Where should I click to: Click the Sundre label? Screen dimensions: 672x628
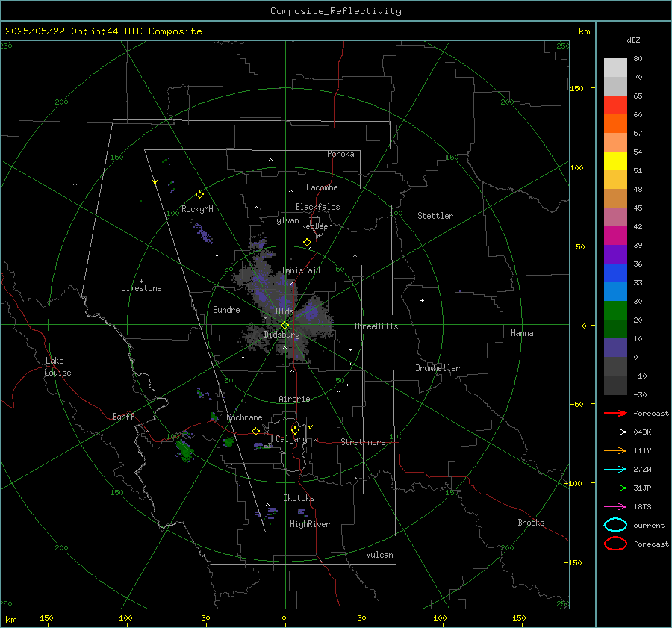226,309
